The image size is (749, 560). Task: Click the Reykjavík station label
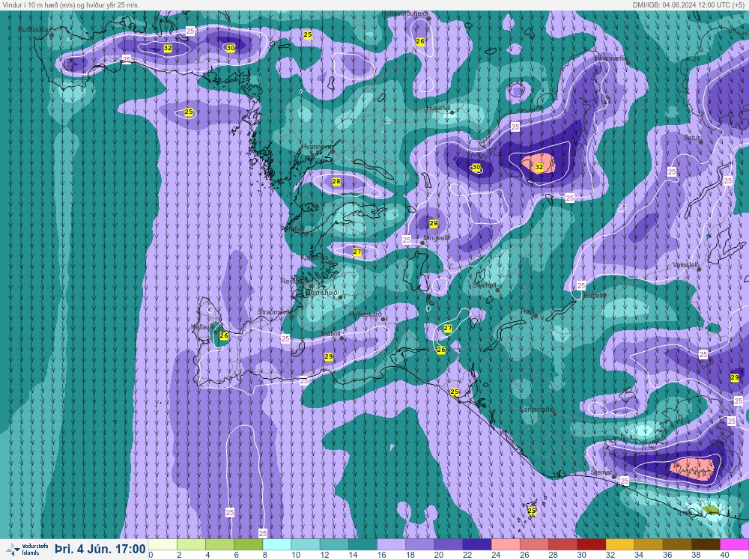click(296, 281)
